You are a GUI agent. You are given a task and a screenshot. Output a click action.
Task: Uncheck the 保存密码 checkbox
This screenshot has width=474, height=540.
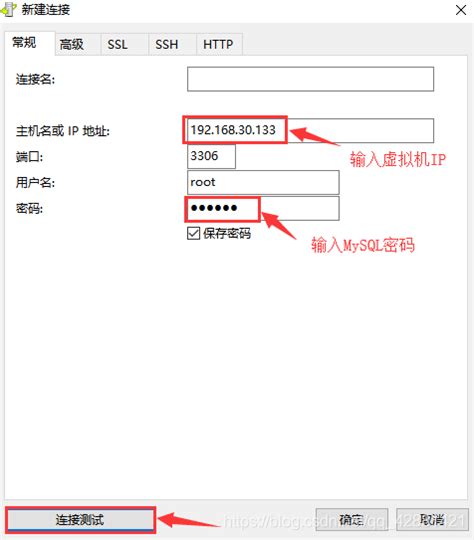point(193,233)
